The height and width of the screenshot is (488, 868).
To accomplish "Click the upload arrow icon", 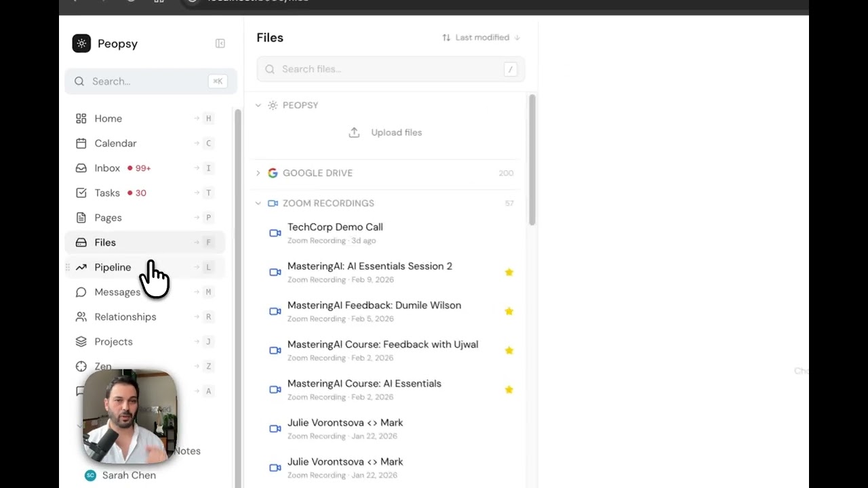I will [354, 132].
